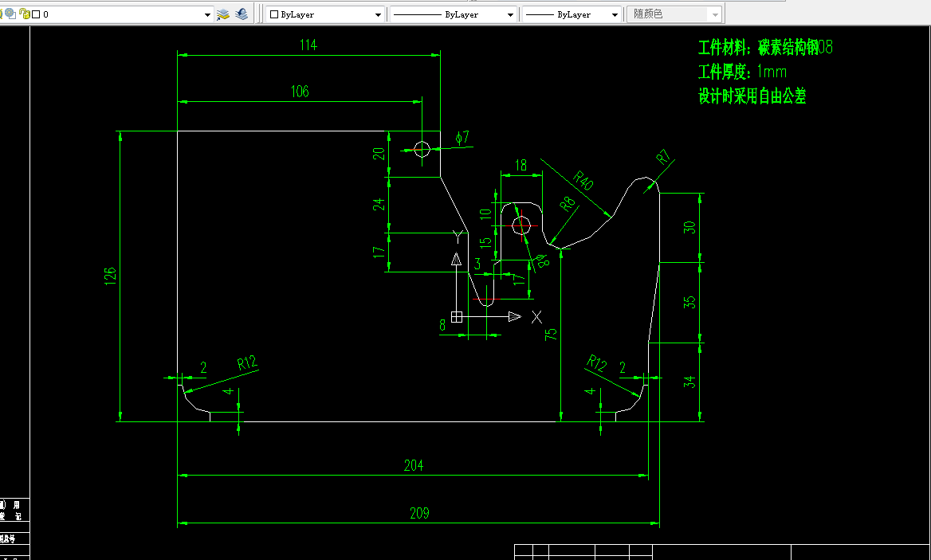Screen dimensions: 931x560
Task: Select the 126 vertical dimension text
Action: pos(111,276)
